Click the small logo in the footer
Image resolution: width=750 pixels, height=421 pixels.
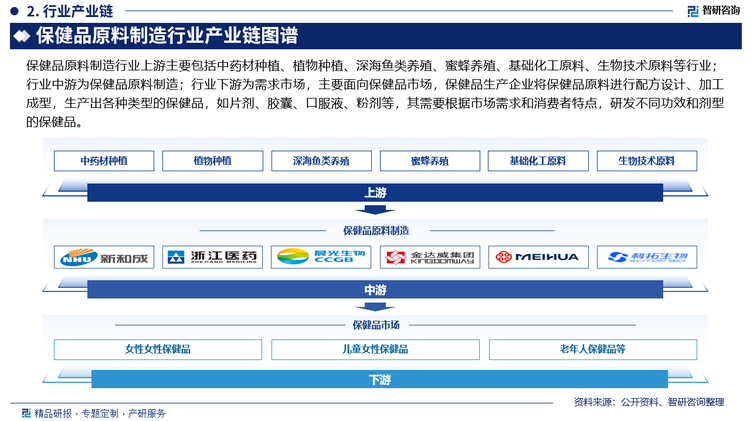pyautogui.click(x=26, y=413)
